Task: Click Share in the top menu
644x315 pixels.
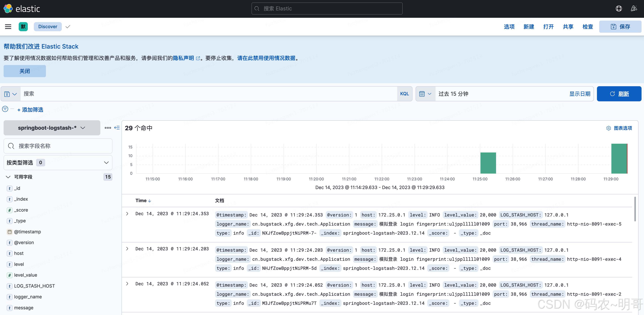Action: tap(568, 26)
